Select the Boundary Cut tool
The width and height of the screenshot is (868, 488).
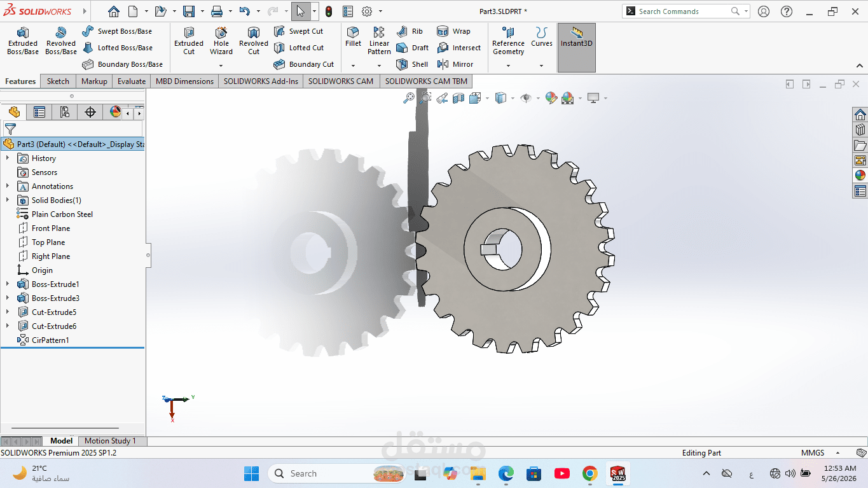click(303, 64)
